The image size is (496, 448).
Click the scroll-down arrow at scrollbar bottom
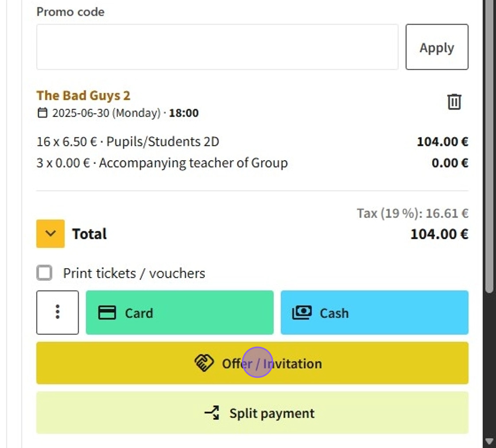click(x=489, y=441)
